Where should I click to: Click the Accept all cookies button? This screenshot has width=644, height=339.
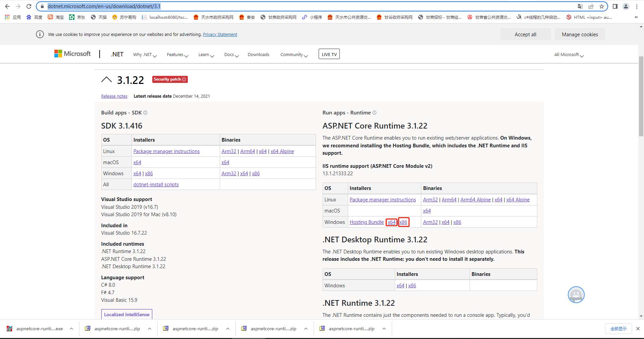click(x=525, y=34)
